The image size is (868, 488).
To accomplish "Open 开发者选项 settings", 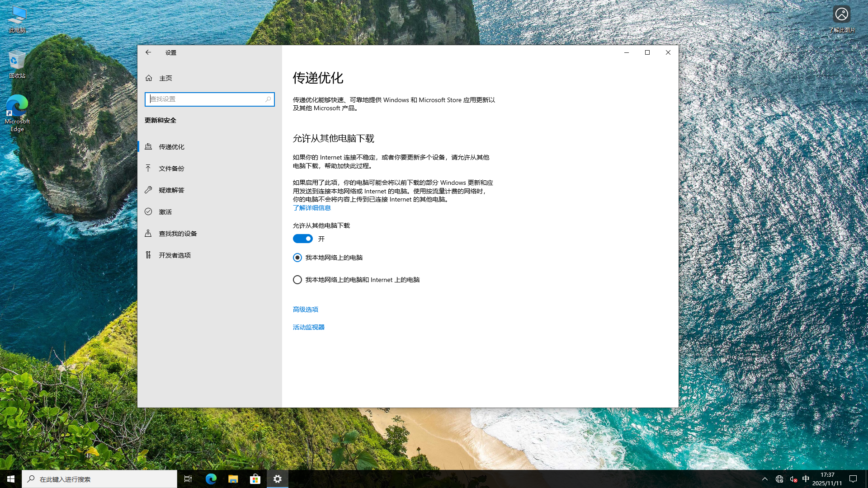I will [x=174, y=255].
